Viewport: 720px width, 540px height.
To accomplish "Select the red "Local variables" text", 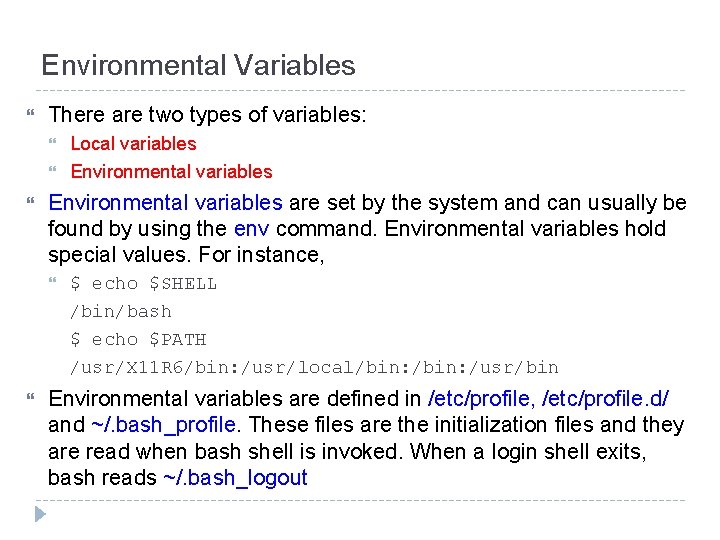I will (x=133, y=144).
